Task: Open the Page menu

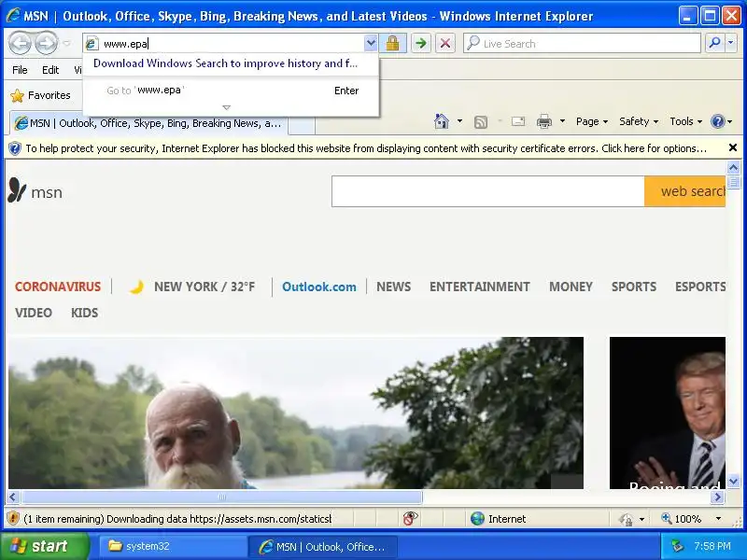Action: pos(592,121)
